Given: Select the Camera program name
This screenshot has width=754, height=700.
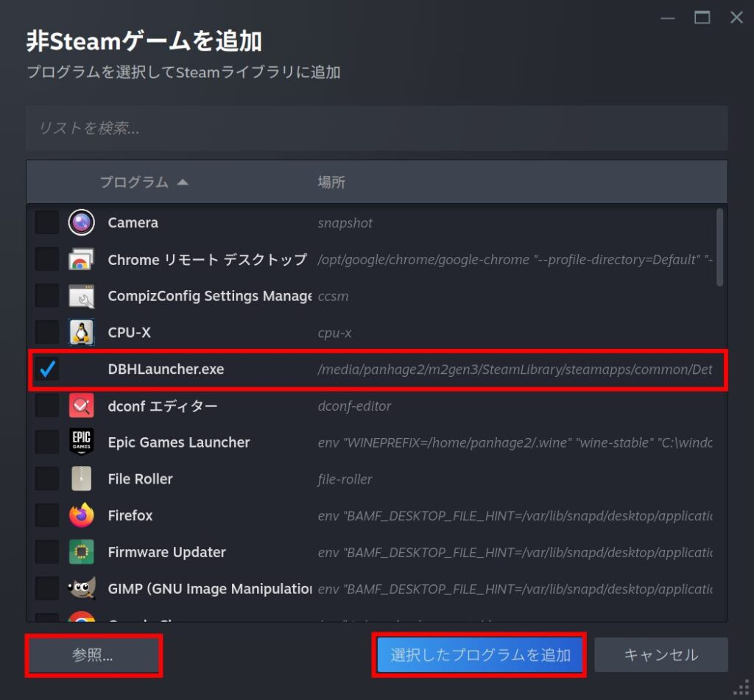Looking at the screenshot, I should point(133,222).
